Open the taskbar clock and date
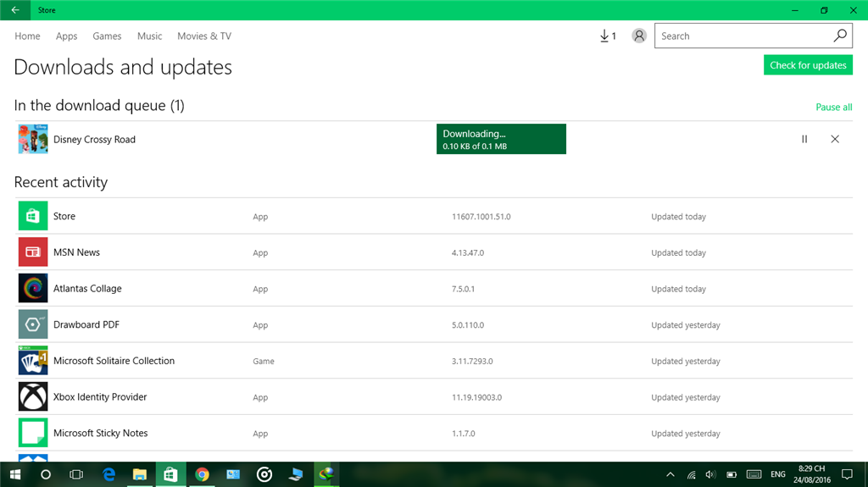Screen dimensions: 868x487 [811, 474]
